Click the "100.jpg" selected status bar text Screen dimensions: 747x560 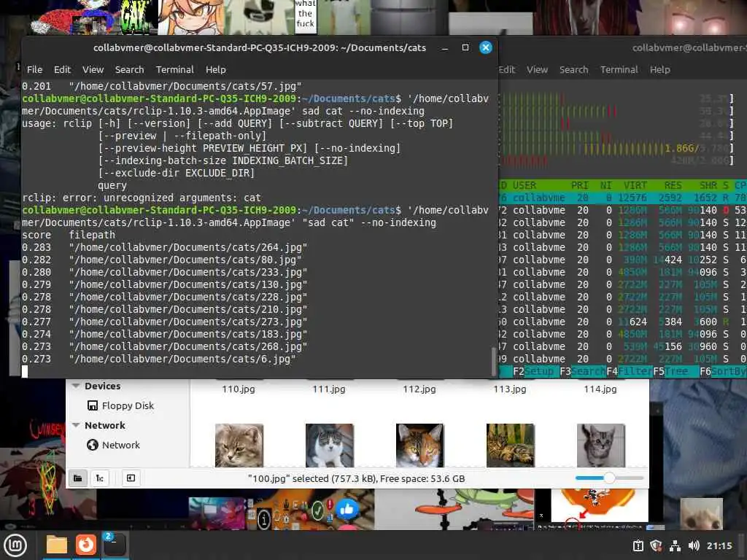pos(356,478)
